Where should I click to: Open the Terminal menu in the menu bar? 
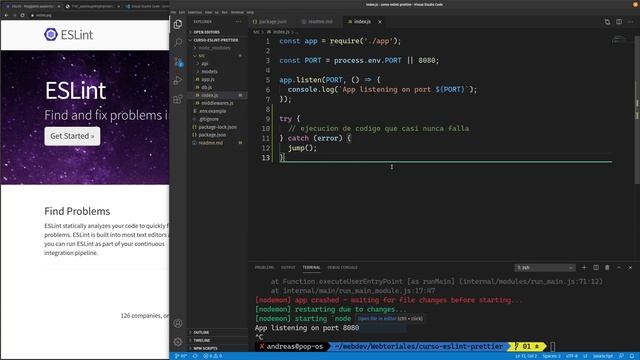click(x=237, y=12)
